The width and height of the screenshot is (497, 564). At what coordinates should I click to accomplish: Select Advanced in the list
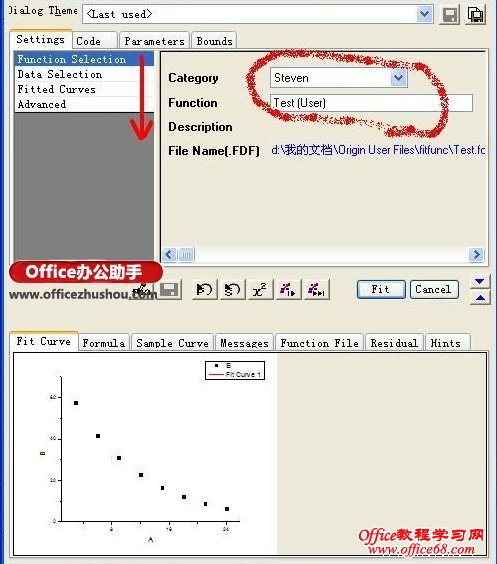pyautogui.click(x=84, y=104)
